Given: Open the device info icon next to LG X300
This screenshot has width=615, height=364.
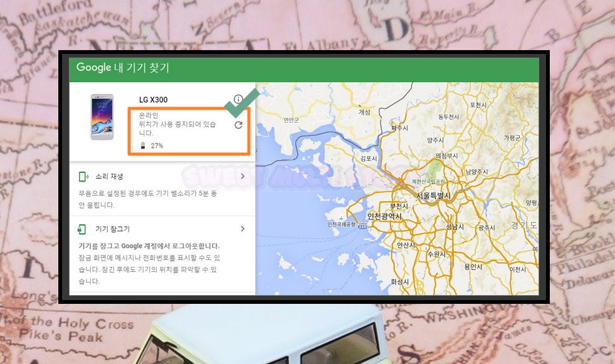Looking at the screenshot, I should click(x=238, y=99).
